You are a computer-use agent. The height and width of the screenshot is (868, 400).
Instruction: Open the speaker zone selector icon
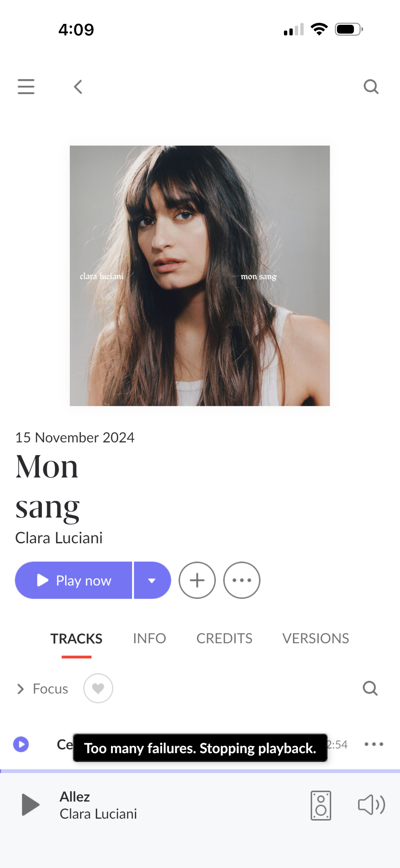pyautogui.click(x=321, y=805)
